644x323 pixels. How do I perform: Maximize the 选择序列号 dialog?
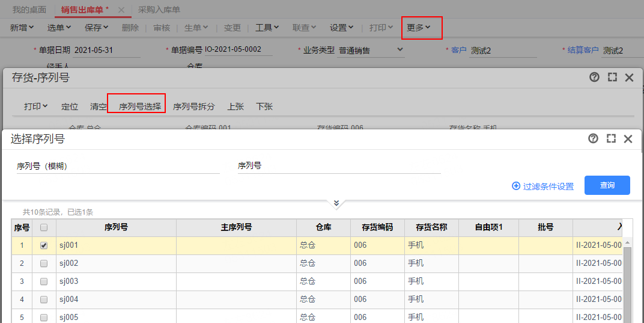click(x=611, y=139)
